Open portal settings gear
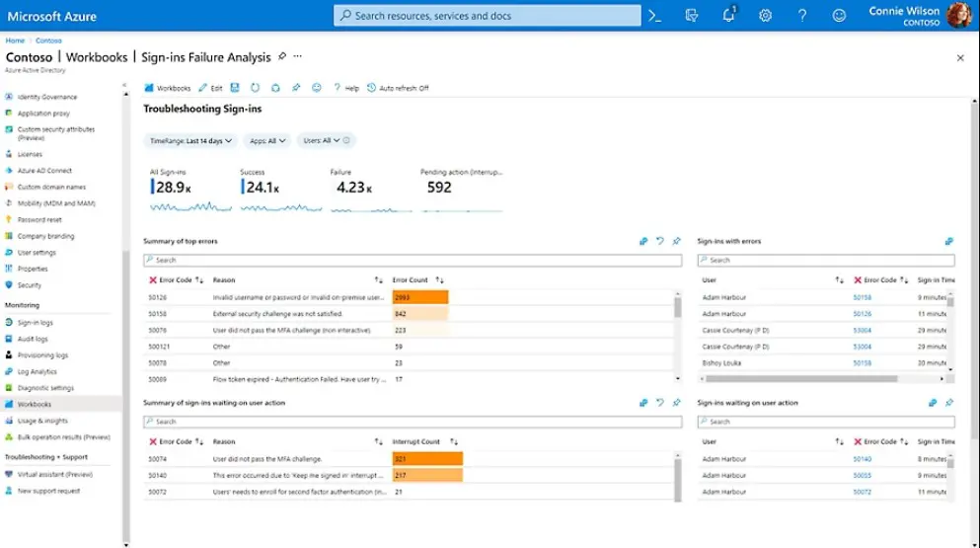Viewport: 980px width, 548px height. pos(765,16)
